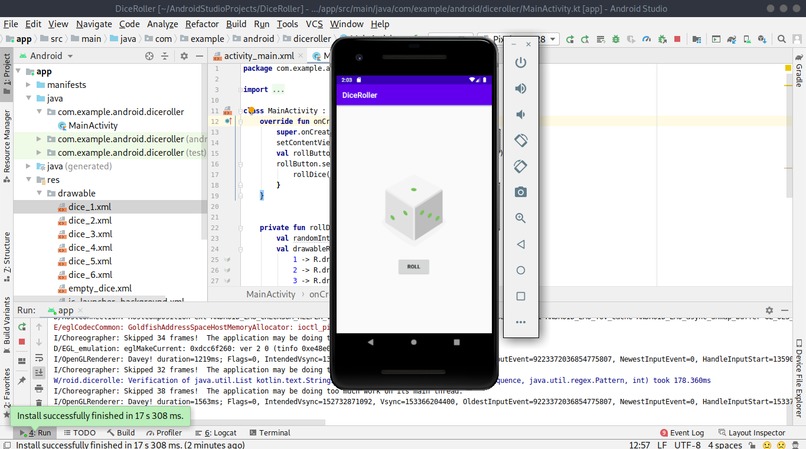Click the emulator phone Home navigation dot
The width and height of the screenshot is (806, 449).
[x=413, y=342]
